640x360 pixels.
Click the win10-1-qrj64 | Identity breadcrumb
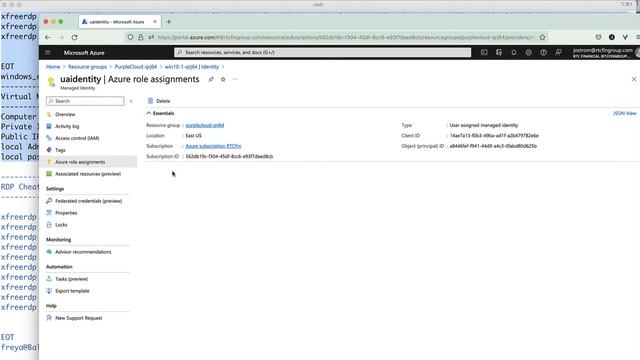click(x=192, y=67)
